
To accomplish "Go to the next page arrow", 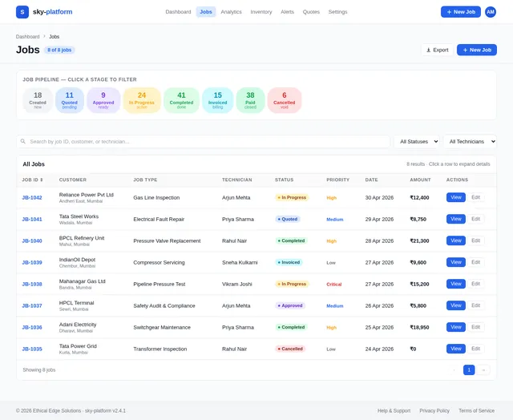I will click(x=483, y=370).
